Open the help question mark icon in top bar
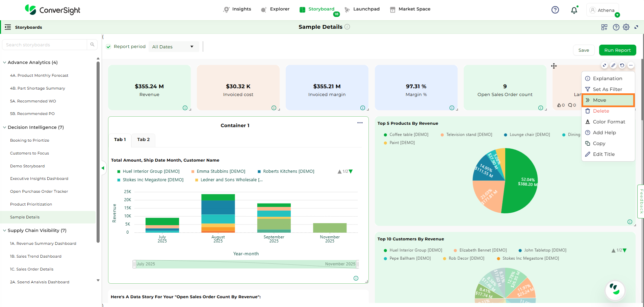Viewport: 644px width, 307px height. (x=555, y=10)
